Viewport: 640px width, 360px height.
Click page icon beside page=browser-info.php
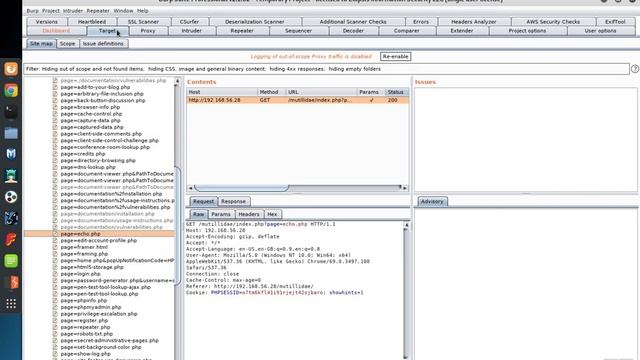click(x=55, y=107)
